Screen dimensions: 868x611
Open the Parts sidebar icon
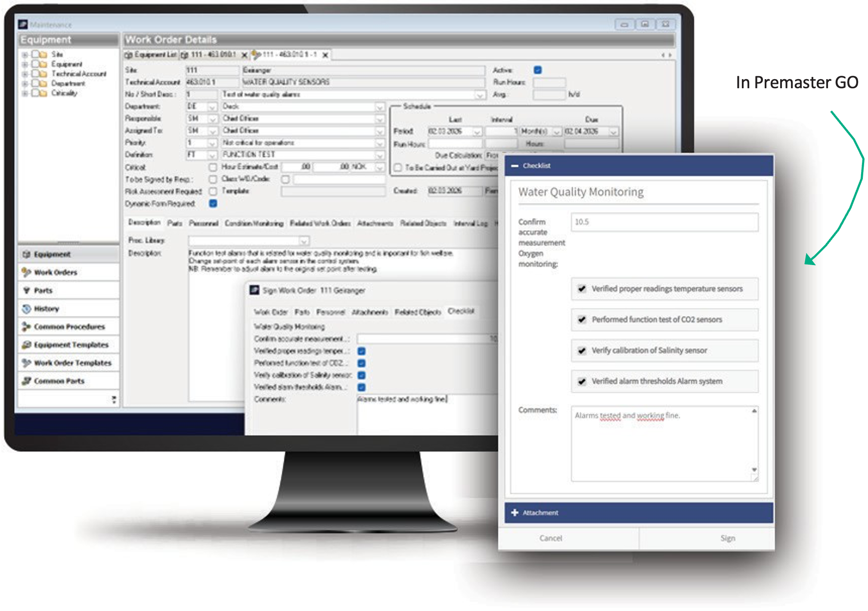point(26,290)
